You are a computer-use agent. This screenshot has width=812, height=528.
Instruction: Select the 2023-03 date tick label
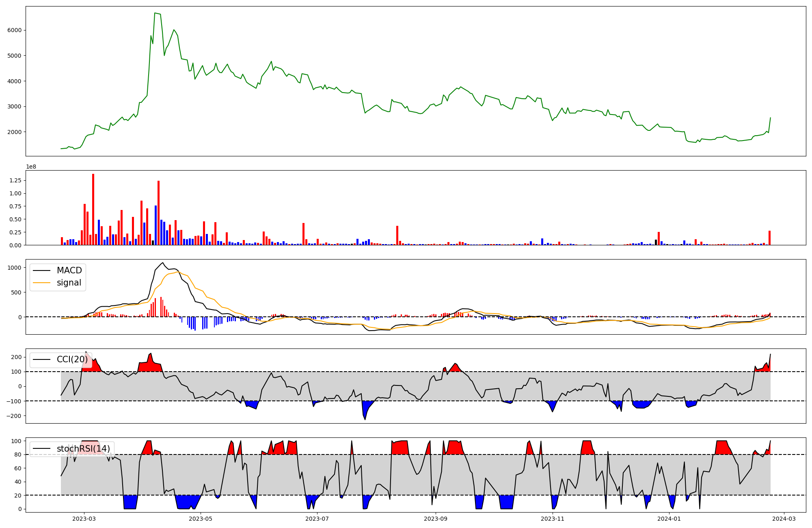tap(84, 519)
